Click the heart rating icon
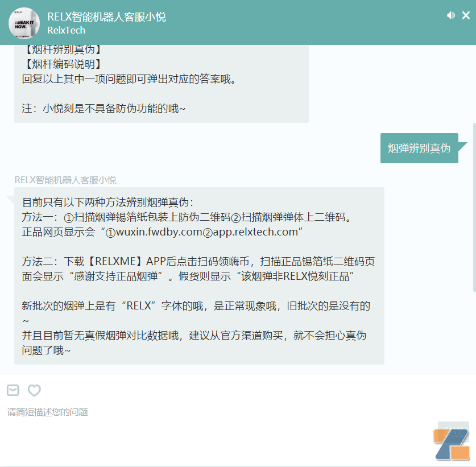 (35, 390)
